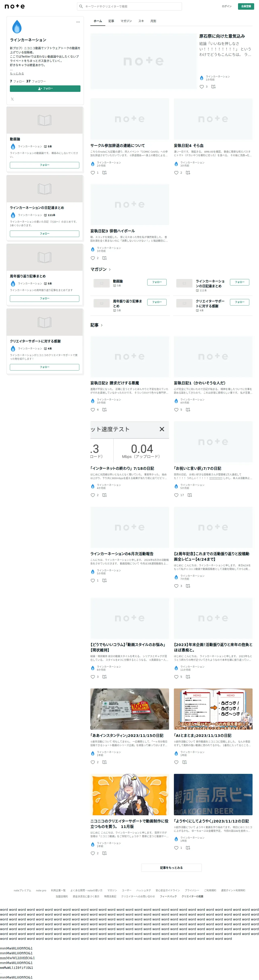Like ラインカーネーションの6月次活動報告 post
This screenshot has width=259, height=980.
92,580
